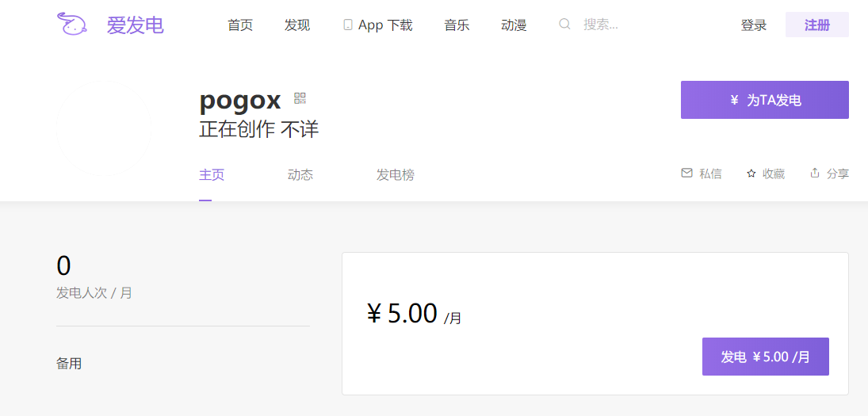Click the 注册 button
This screenshot has width=868, height=416.
coord(817,25)
